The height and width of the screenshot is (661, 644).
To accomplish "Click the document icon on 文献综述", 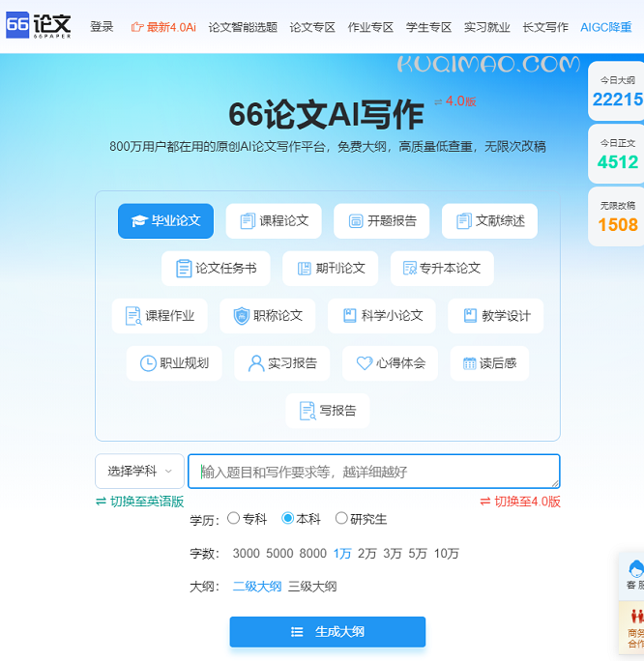I will coord(464,221).
